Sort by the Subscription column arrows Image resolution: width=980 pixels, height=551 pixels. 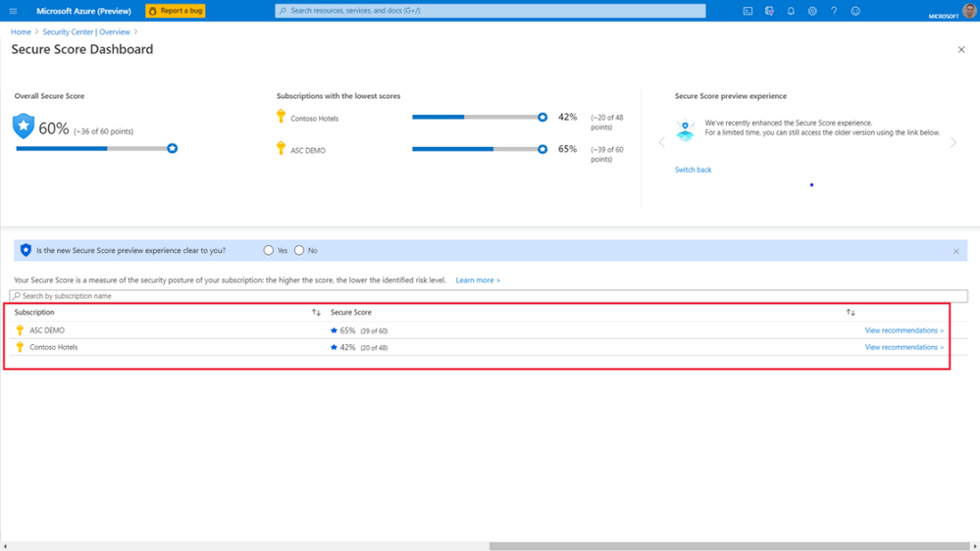click(x=316, y=312)
